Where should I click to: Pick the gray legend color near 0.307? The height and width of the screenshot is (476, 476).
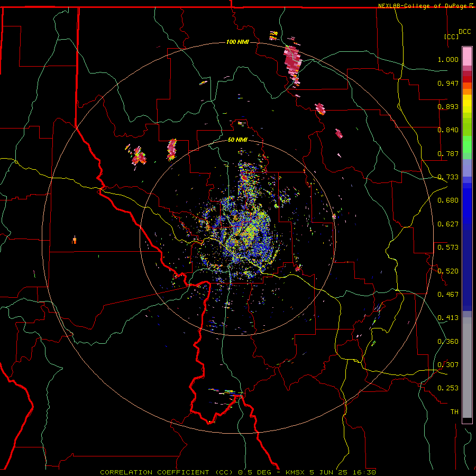[467, 368]
